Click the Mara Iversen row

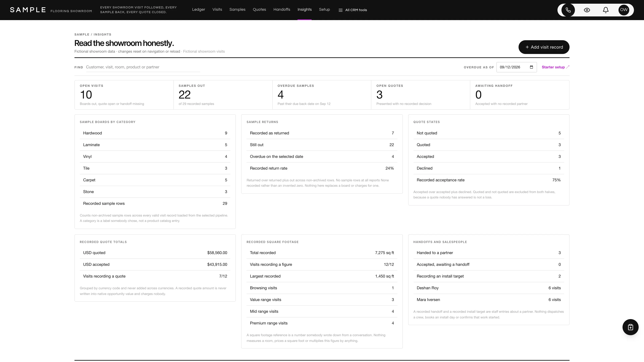(x=489, y=300)
